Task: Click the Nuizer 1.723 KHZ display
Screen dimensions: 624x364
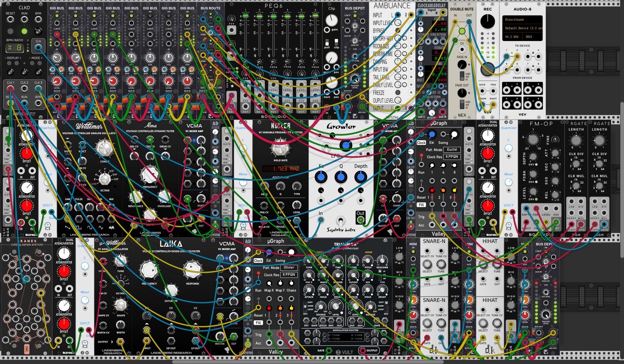Action: click(x=280, y=169)
